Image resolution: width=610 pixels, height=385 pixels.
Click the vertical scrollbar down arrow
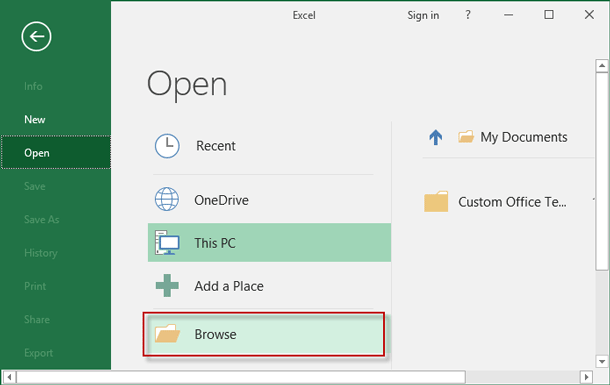602,361
